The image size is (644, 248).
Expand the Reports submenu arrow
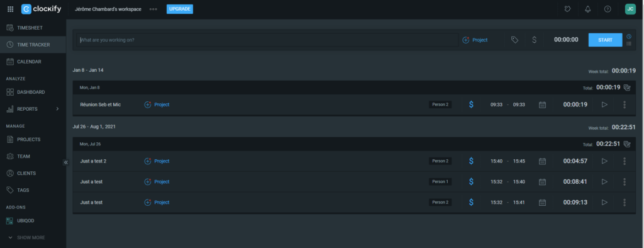point(57,109)
